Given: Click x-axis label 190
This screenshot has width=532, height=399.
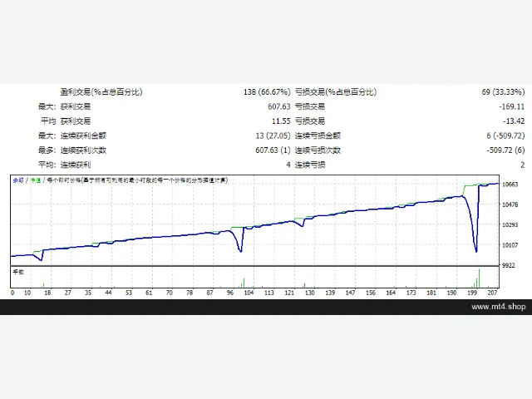Looking at the screenshot, I should pyautogui.click(x=452, y=293).
